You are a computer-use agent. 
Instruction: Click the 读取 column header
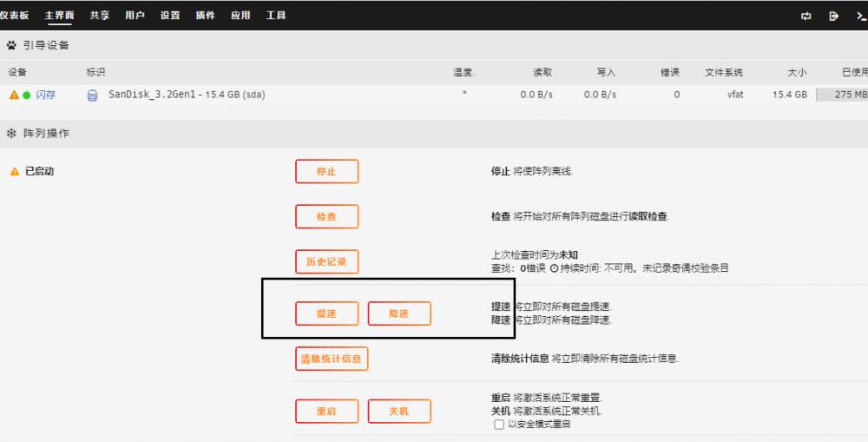[x=542, y=73]
